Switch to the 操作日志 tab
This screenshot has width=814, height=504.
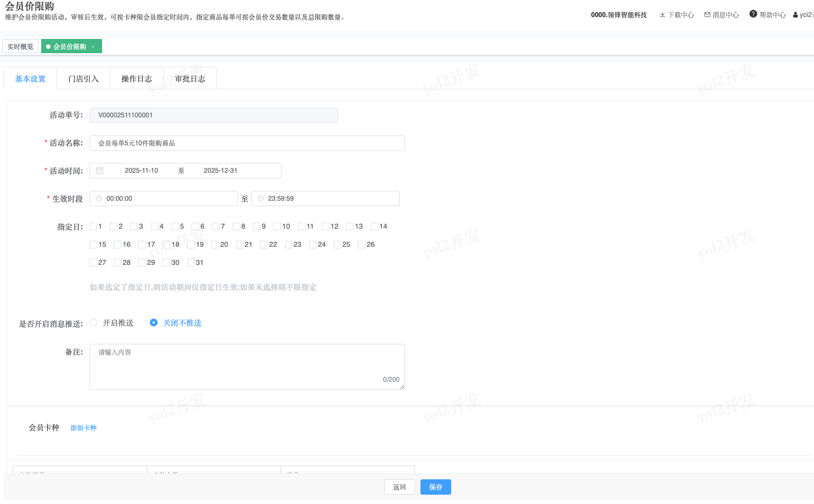(137, 79)
